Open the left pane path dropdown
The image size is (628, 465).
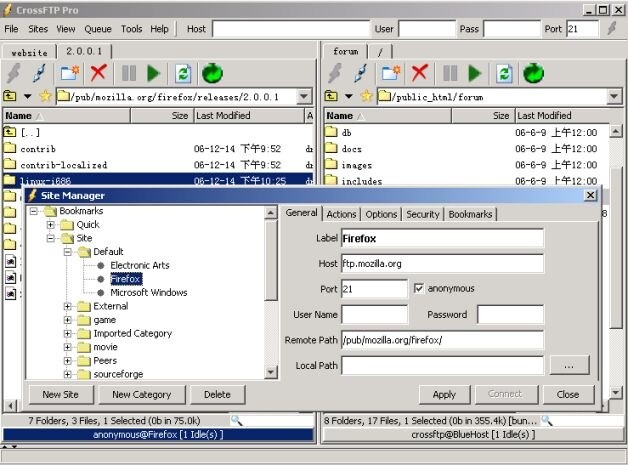[304, 97]
